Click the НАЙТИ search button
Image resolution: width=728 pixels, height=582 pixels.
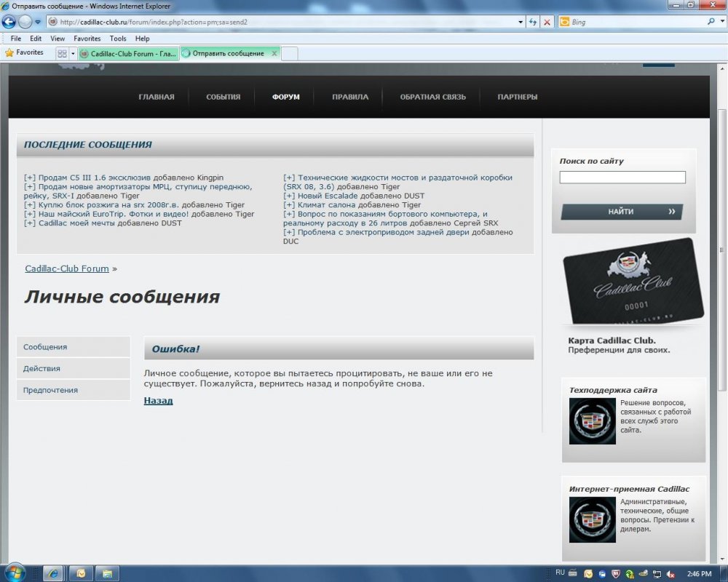(x=622, y=212)
